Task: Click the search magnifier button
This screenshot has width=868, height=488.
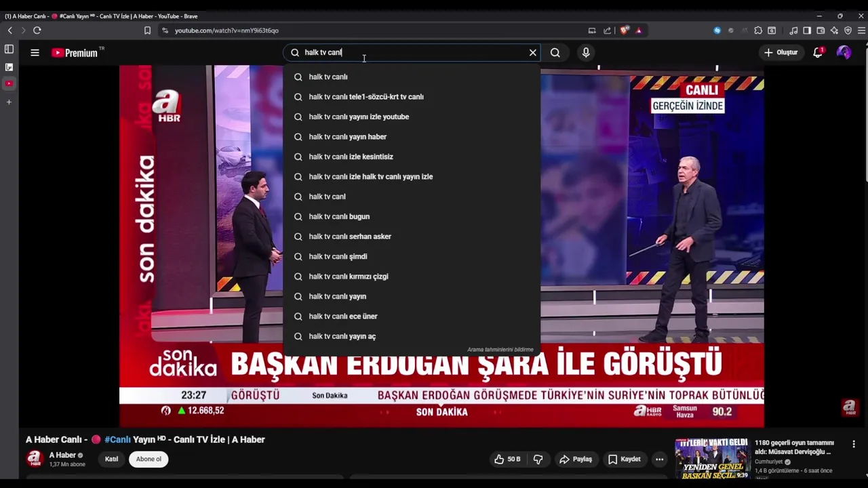Action: point(555,52)
